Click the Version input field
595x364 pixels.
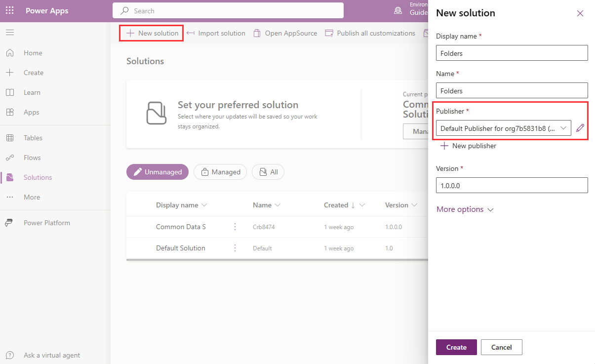pos(512,185)
